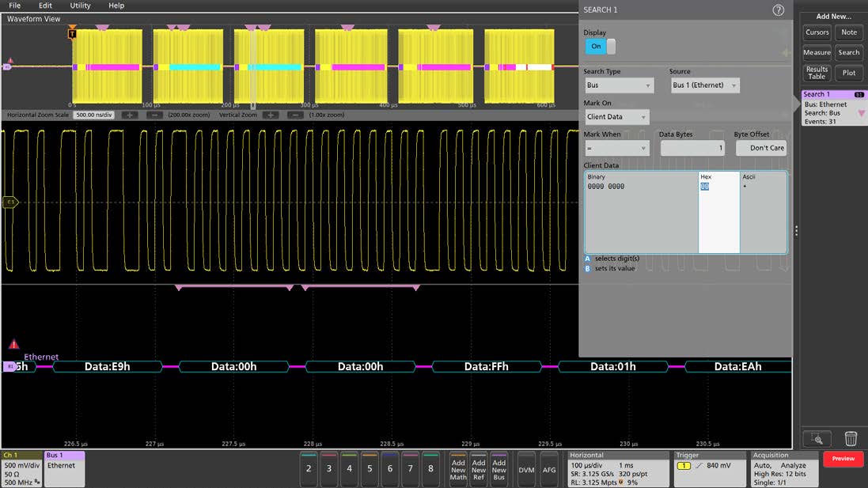Screen dimensions: 868x488
Task: Open the zoom overview magnifier icon
Action: 818,439
